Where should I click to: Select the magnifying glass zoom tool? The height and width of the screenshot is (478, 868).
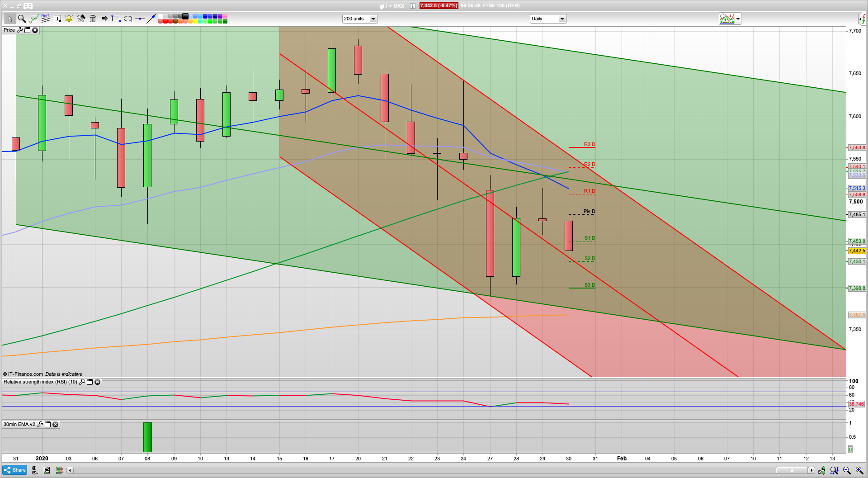(x=21, y=19)
